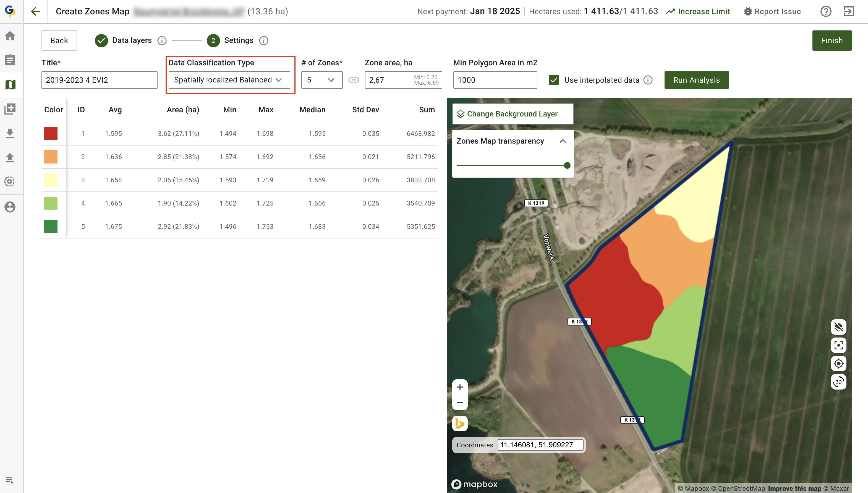
Task: Click the Increase Limit link
Action: [698, 12]
